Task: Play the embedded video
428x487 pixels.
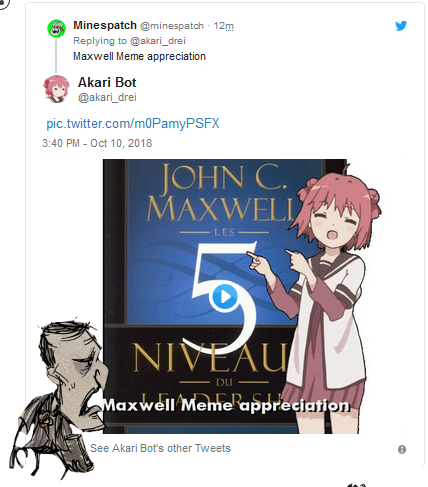Action: 224,296
